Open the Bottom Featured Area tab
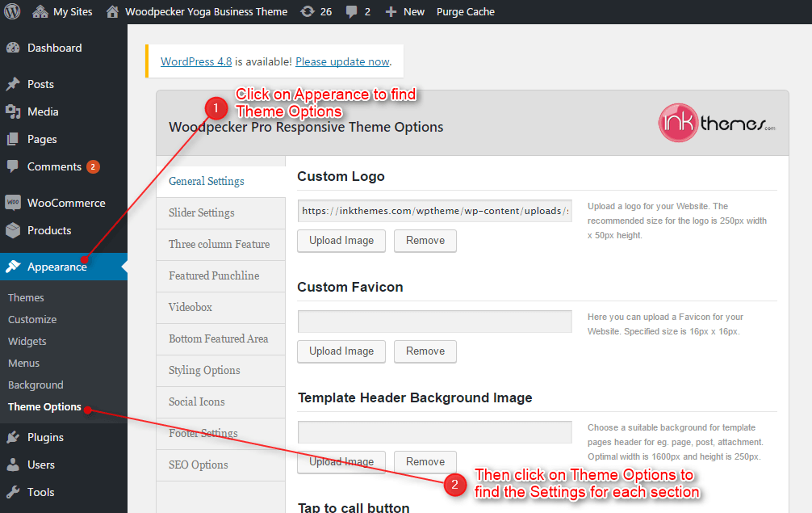This screenshot has width=812, height=513. pyautogui.click(x=221, y=339)
